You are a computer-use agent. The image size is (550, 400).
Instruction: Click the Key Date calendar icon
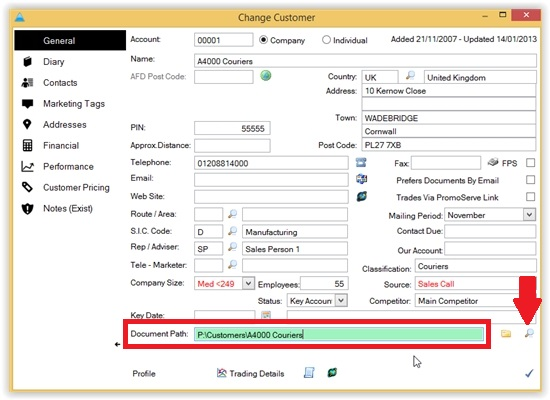click(266, 315)
